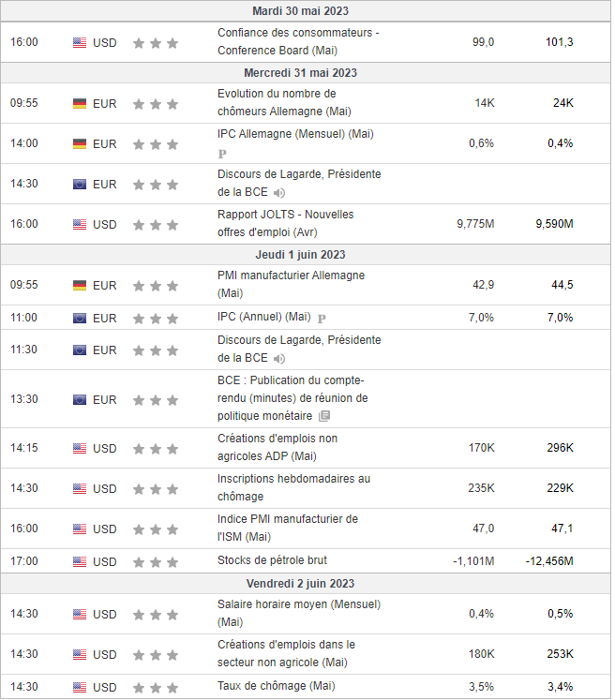Click the document icon beside BCE minutes event
This screenshot has height=700, width=615.
point(324,416)
